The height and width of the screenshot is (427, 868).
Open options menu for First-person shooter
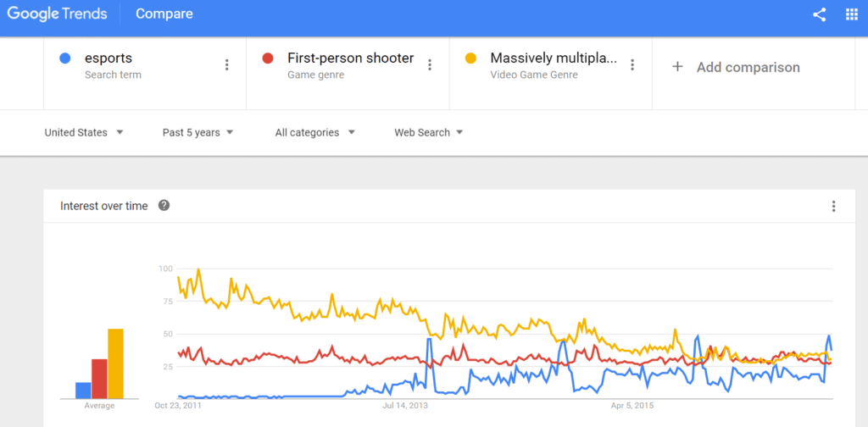[x=430, y=65]
